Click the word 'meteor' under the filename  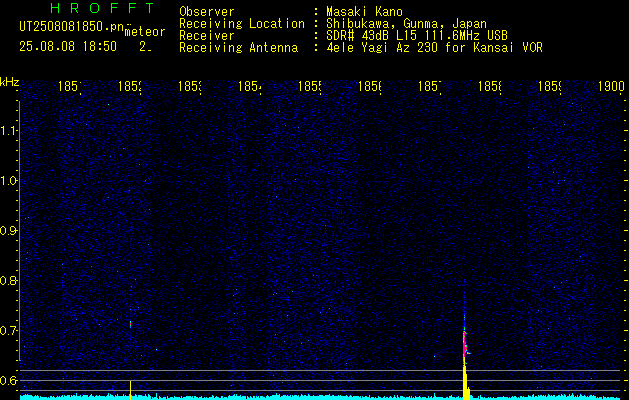145,32
